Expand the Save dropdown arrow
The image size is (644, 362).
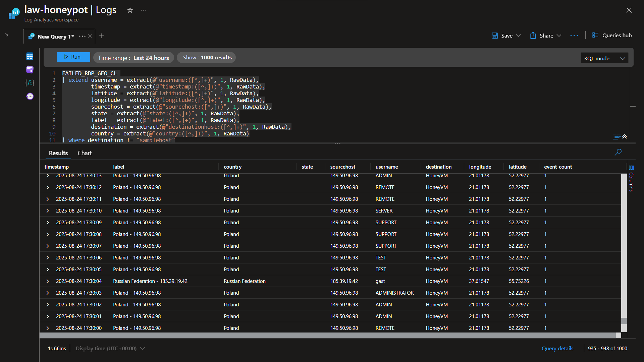click(x=518, y=35)
